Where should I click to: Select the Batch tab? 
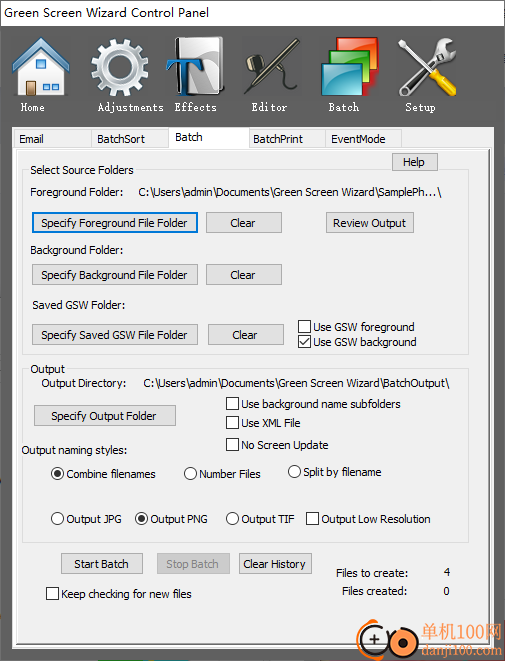point(209,137)
